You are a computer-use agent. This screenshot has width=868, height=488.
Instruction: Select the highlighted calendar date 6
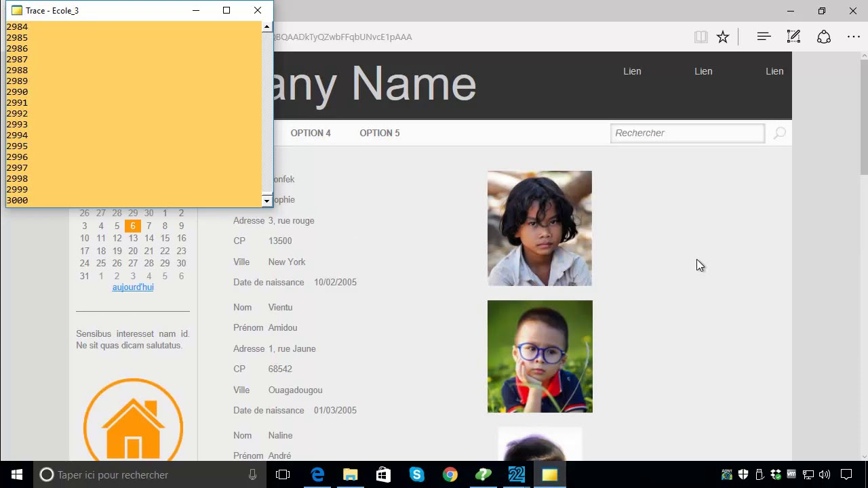133,226
